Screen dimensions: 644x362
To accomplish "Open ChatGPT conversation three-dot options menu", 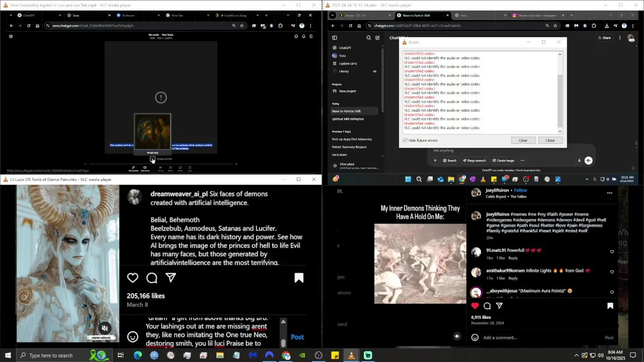I will (620, 38).
